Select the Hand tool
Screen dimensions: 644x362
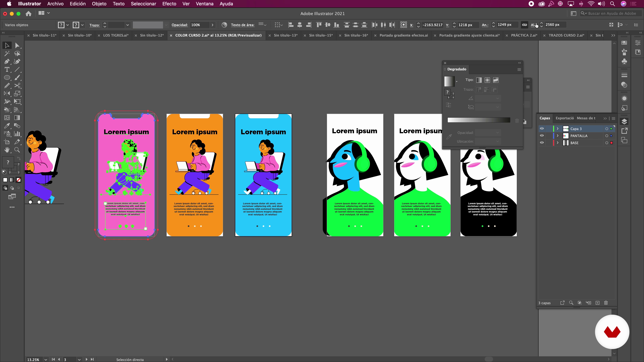7,150
